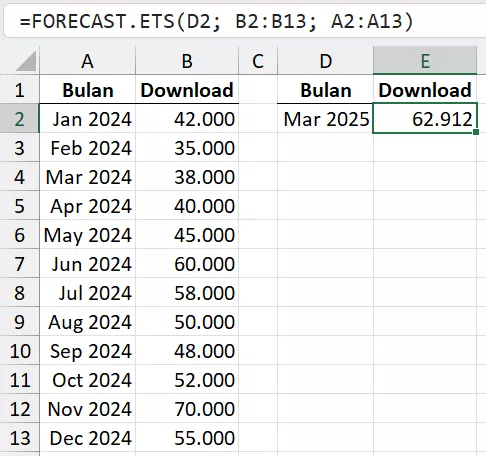Click value '70.000' in Download column
This screenshot has width=486, height=456.
coord(187,409)
